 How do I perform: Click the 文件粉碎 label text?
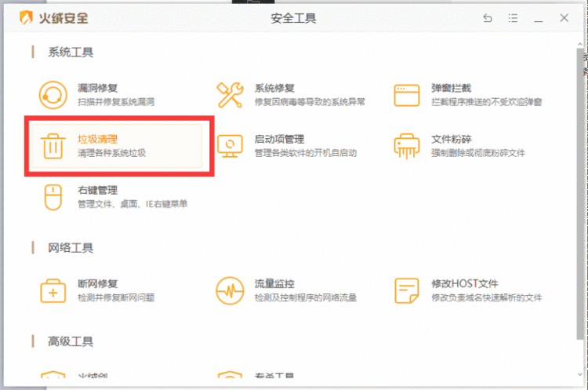(x=452, y=139)
